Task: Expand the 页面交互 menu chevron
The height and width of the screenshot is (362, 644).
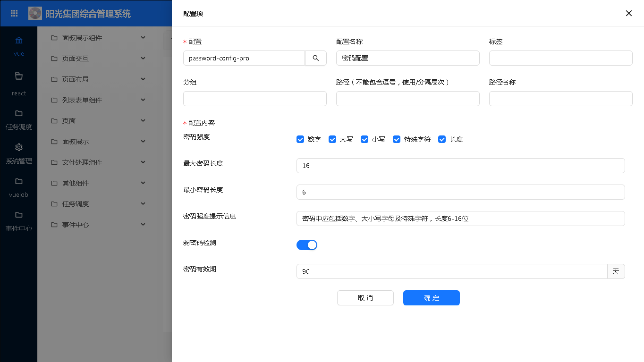Action: [x=143, y=59]
